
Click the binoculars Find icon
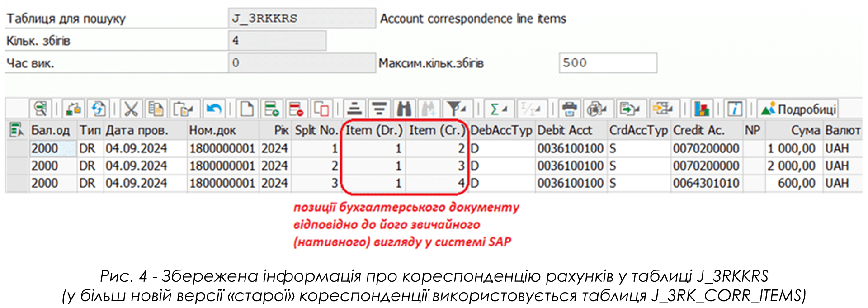pos(404,109)
